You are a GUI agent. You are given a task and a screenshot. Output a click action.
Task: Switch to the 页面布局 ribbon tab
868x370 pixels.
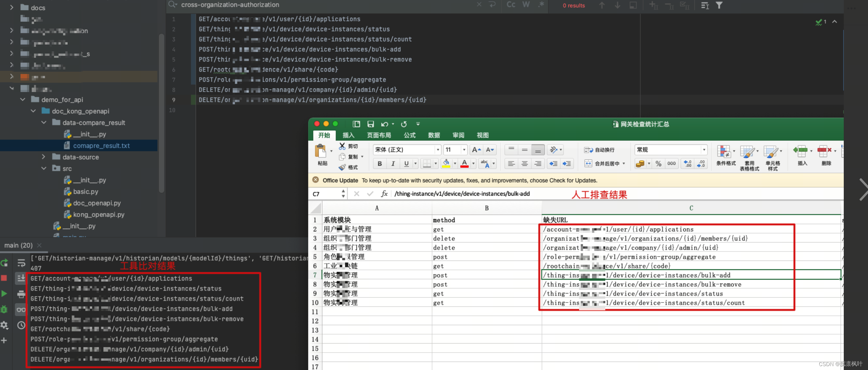pyautogui.click(x=379, y=135)
